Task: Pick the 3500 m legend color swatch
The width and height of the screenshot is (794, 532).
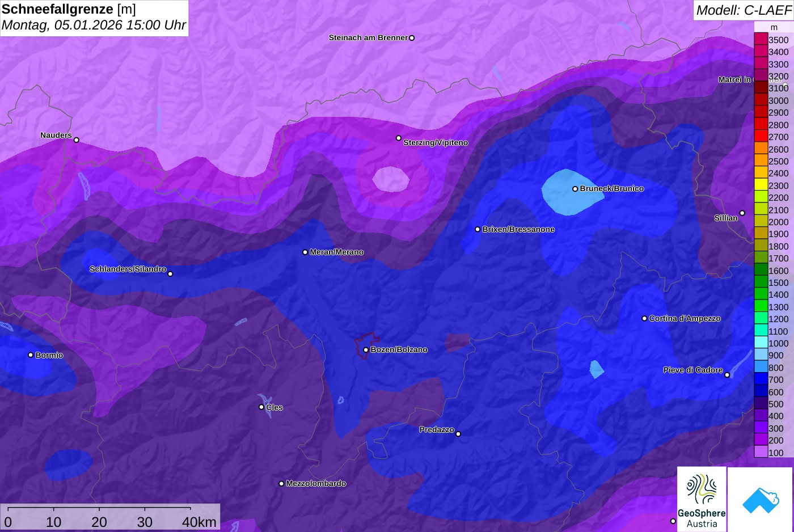Action: click(x=761, y=39)
